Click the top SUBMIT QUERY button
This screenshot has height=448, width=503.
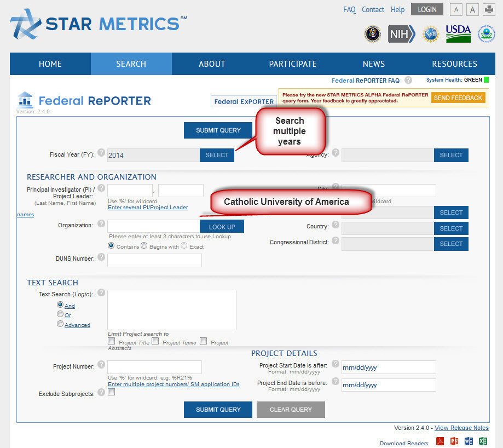(218, 130)
